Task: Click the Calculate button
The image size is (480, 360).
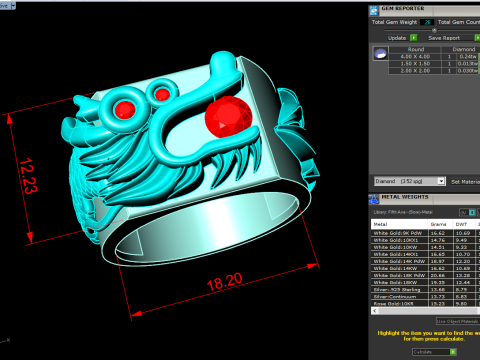Action: pos(431,352)
